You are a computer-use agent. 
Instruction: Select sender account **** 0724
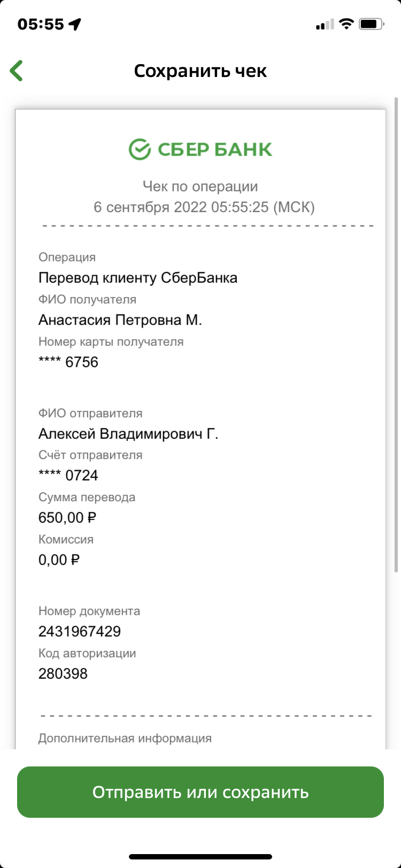pyautogui.click(x=68, y=475)
